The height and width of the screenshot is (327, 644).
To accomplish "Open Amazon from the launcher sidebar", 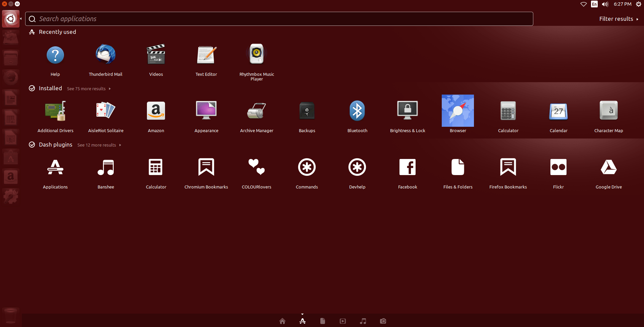I will point(11,176).
